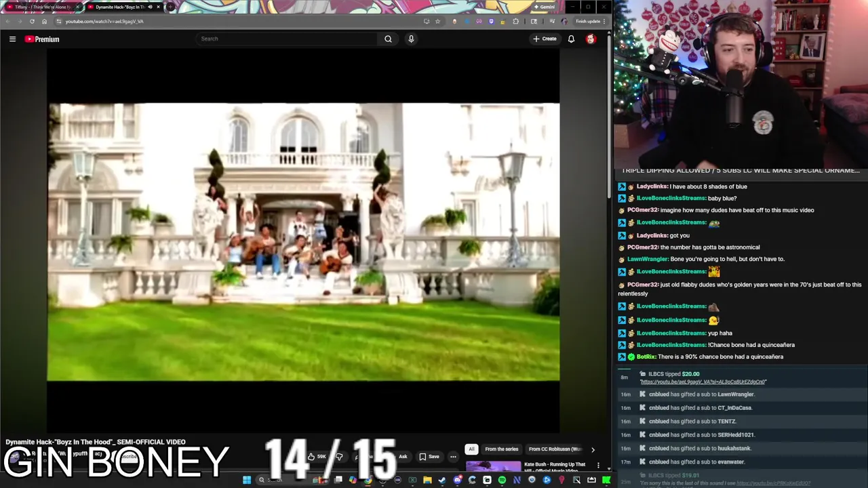Click chat message baby blue?
This screenshot has width=868, height=488.
pyautogui.click(x=722, y=199)
